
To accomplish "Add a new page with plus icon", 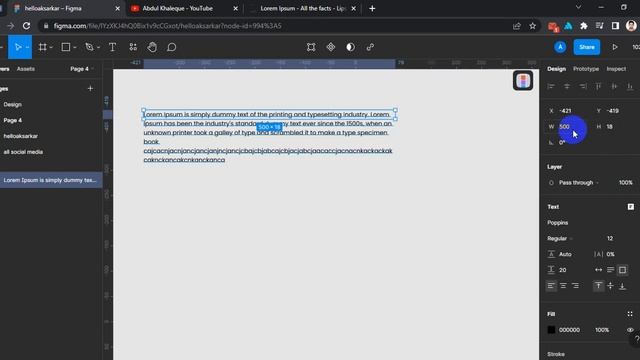I will click(90, 89).
